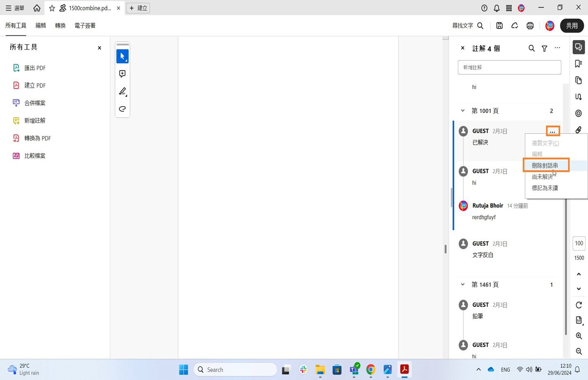Open the 轉換 menu tab

click(60, 25)
